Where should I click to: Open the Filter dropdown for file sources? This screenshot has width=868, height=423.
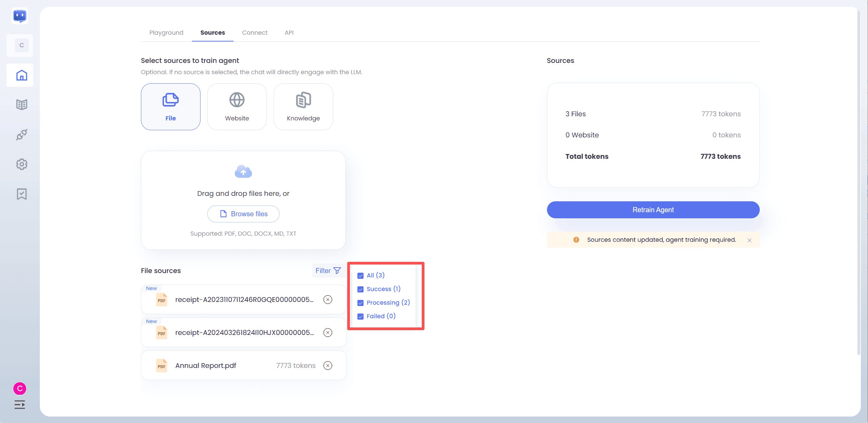(x=328, y=271)
